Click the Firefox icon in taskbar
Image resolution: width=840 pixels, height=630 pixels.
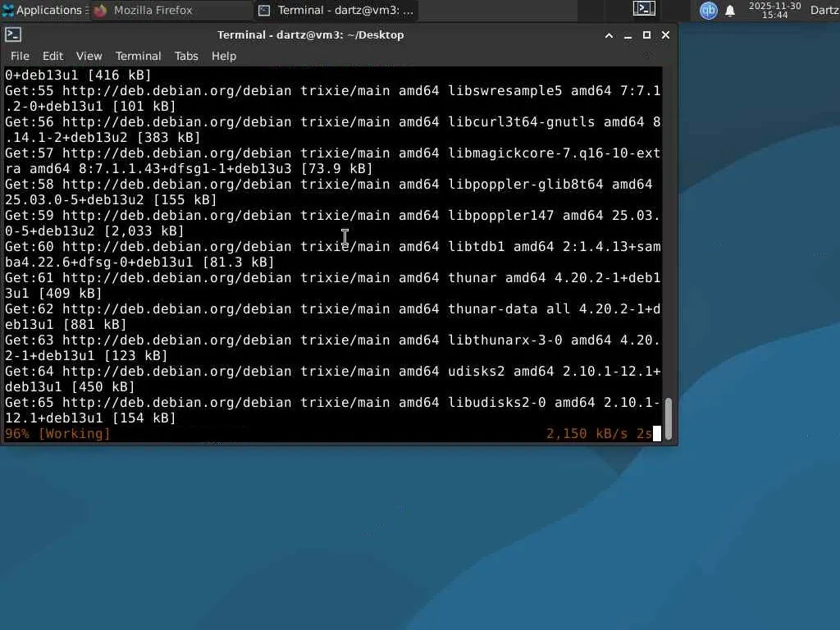100,10
